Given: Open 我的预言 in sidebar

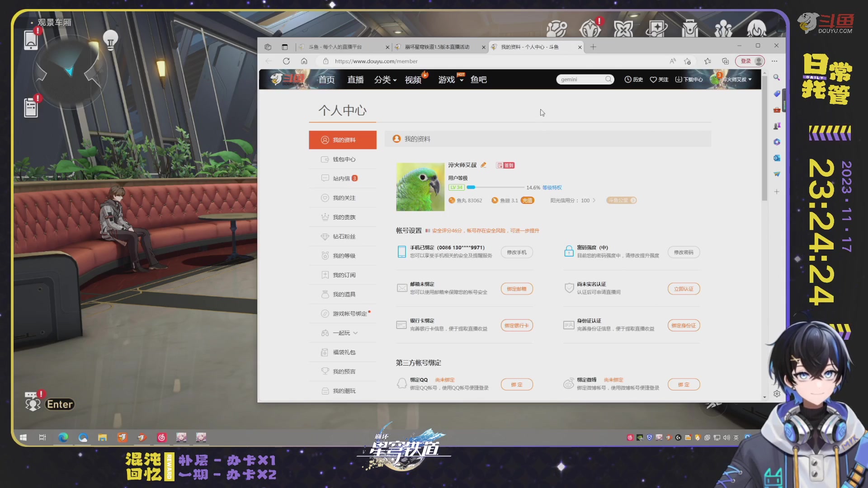Looking at the screenshot, I should [x=343, y=371].
